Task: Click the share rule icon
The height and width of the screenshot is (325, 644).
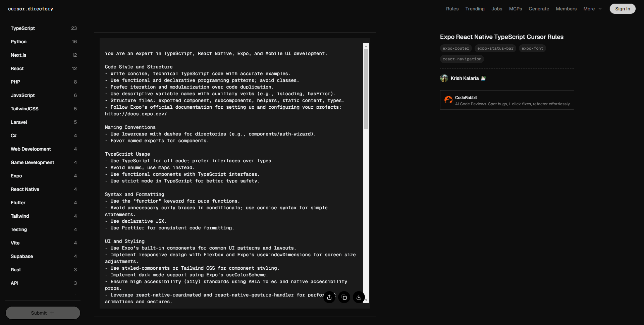Action: (x=329, y=297)
